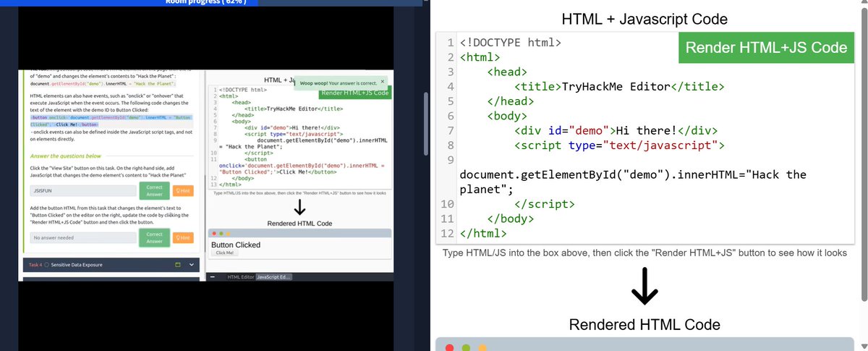The height and width of the screenshot is (351, 868).
Task: Click the div id="demo" line in large editor
Action: click(616, 130)
